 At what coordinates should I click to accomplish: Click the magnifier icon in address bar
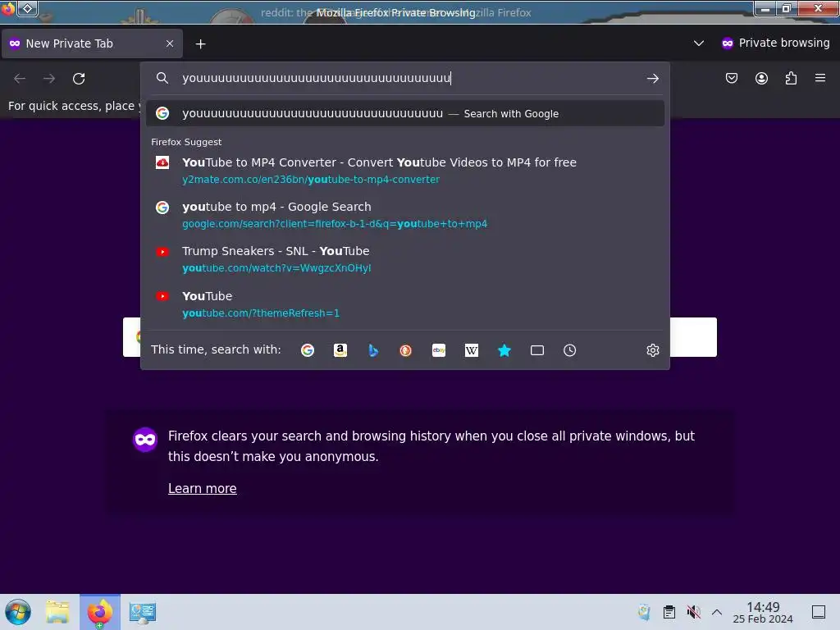point(162,78)
